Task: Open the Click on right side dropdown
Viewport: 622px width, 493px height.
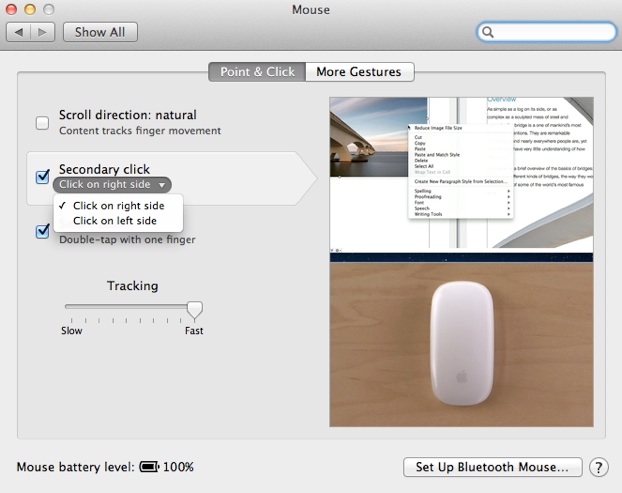Action: point(113,185)
